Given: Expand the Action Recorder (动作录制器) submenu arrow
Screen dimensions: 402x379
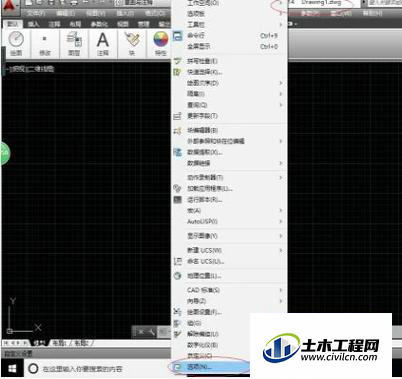Looking at the screenshot, I should coord(281,177).
